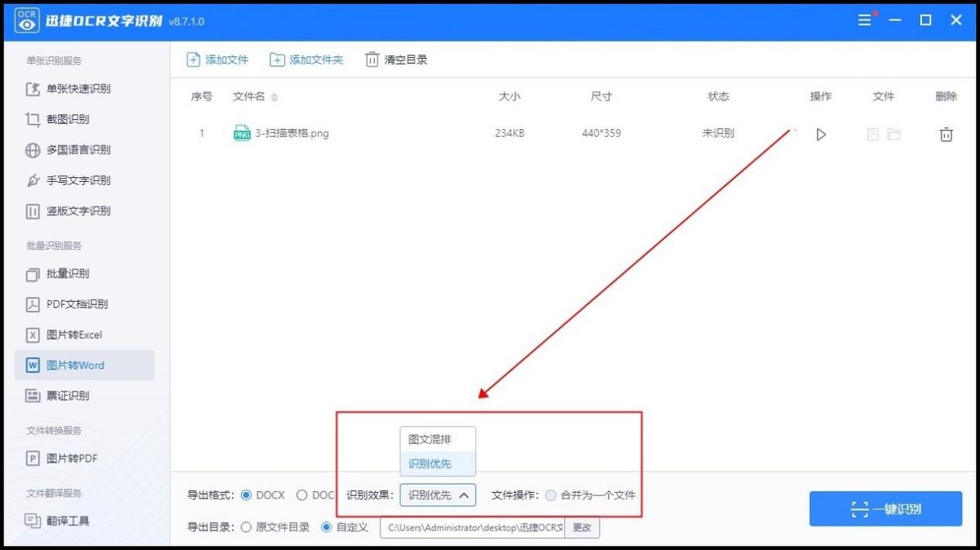Click the PDF文档识别 icon
Image resolution: width=980 pixels, height=550 pixels.
click(x=33, y=304)
